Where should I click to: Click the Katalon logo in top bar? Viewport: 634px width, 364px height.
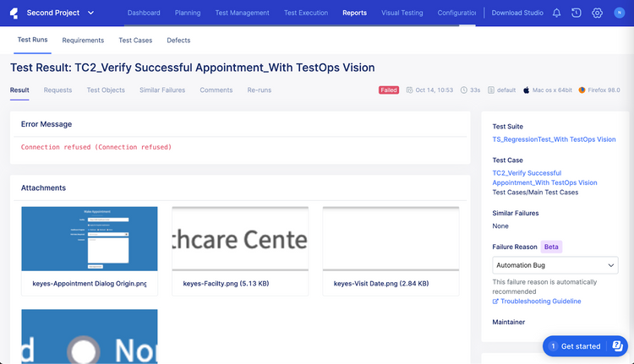(14, 13)
